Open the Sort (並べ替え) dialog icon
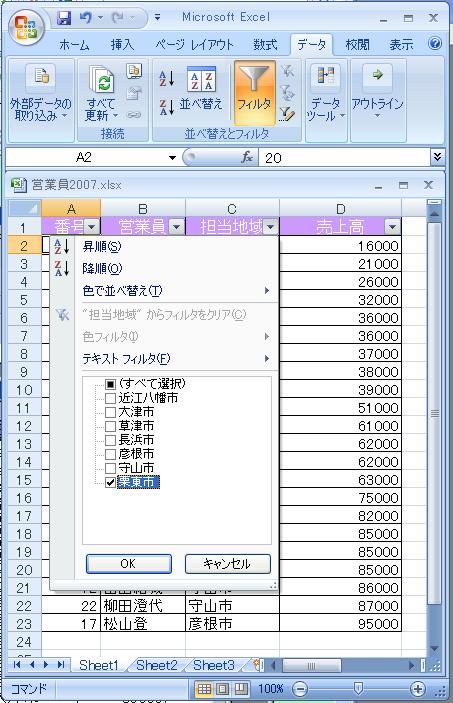The width and height of the screenshot is (453, 703). pyautogui.click(x=201, y=79)
